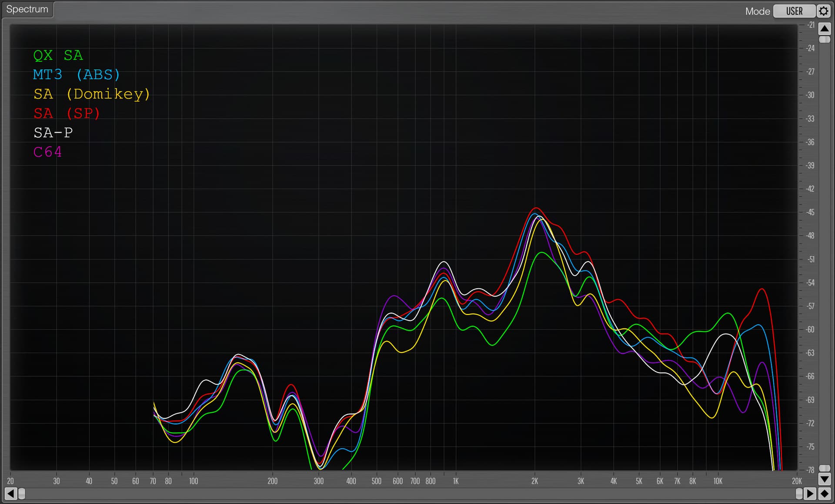Click the yellow SA (Domikey) legend label

tap(92, 94)
